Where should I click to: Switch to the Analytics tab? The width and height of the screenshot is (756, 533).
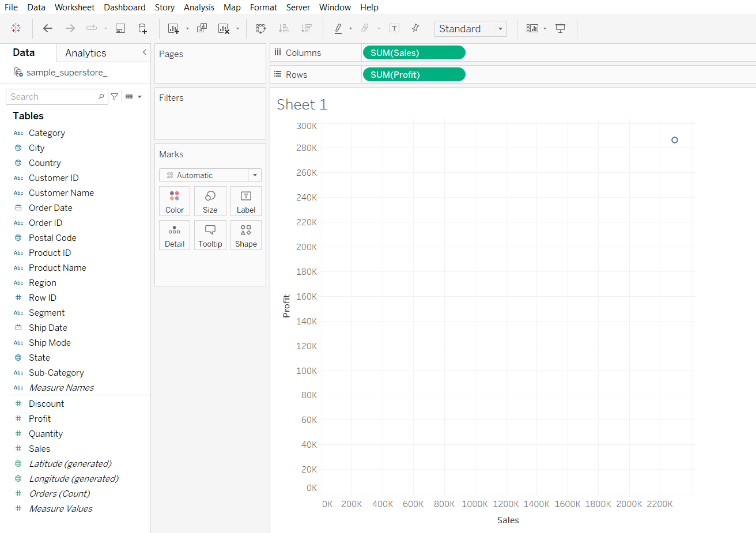[86, 53]
